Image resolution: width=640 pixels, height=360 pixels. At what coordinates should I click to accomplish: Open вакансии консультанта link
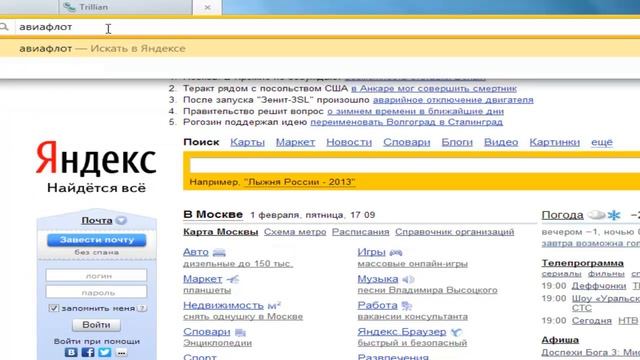coord(413,316)
